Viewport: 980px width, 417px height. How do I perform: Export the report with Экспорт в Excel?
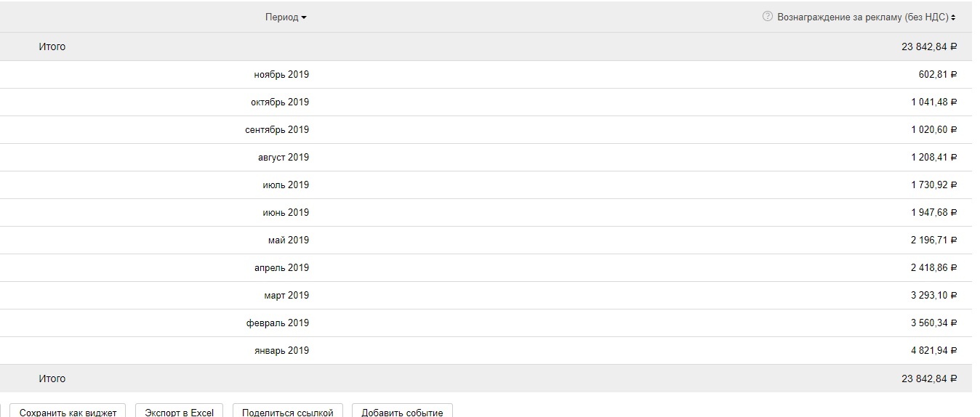coord(179,412)
